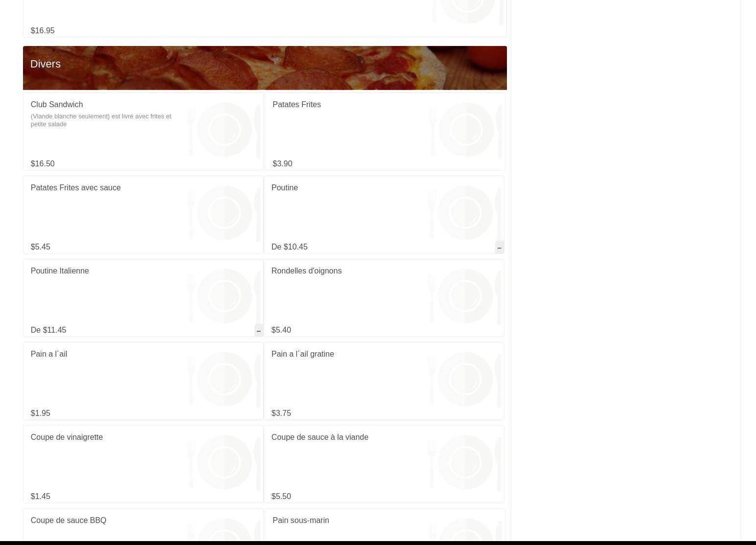Click the Poutine plate placeholder icon
756x545 pixels.
[x=465, y=213]
